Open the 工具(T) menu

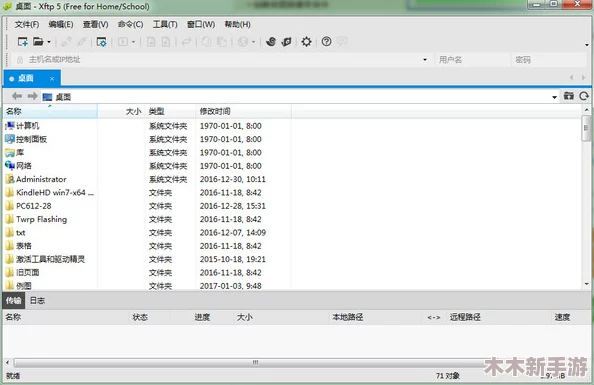click(165, 24)
